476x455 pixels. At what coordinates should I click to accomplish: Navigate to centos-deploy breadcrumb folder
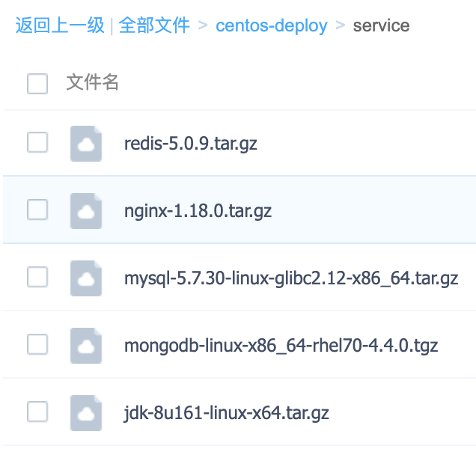point(271,26)
